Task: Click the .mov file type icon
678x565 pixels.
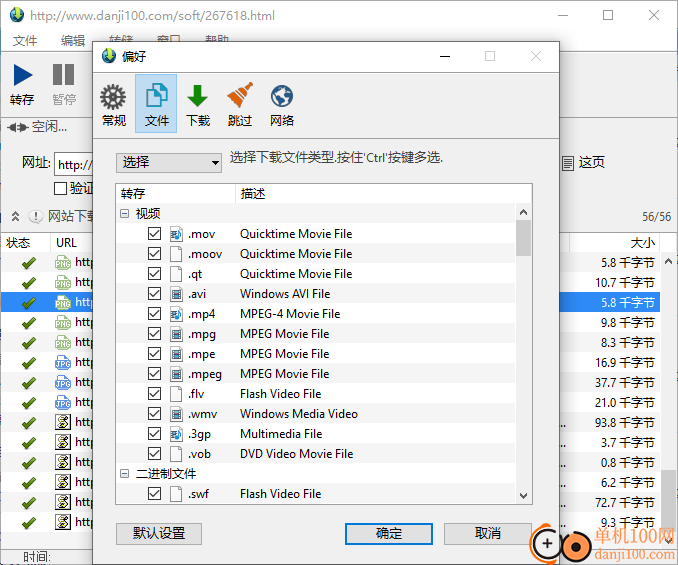Action: pyautogui.click(x=176, y=234)
